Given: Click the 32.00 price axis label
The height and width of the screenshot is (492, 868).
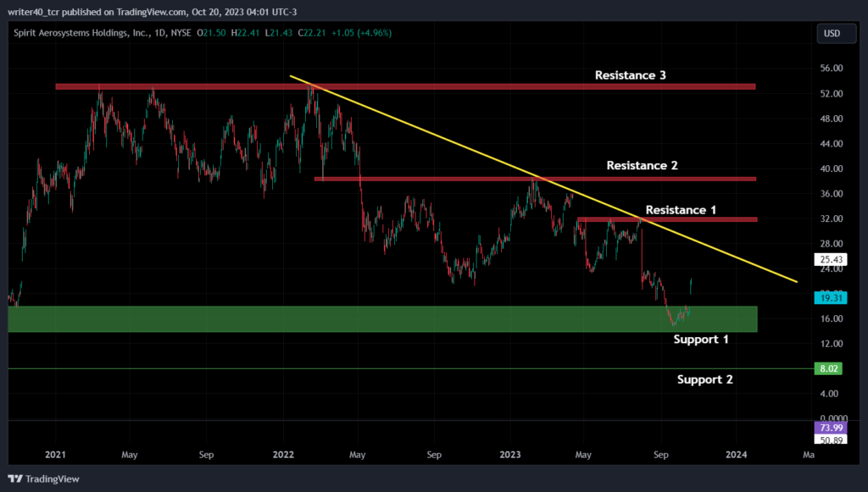Looking at the screenshot, I should click(x=831, y=219).
